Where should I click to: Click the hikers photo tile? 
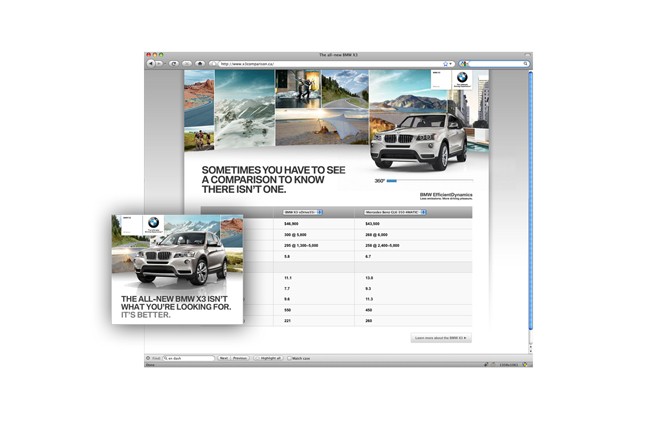point(199,139)
